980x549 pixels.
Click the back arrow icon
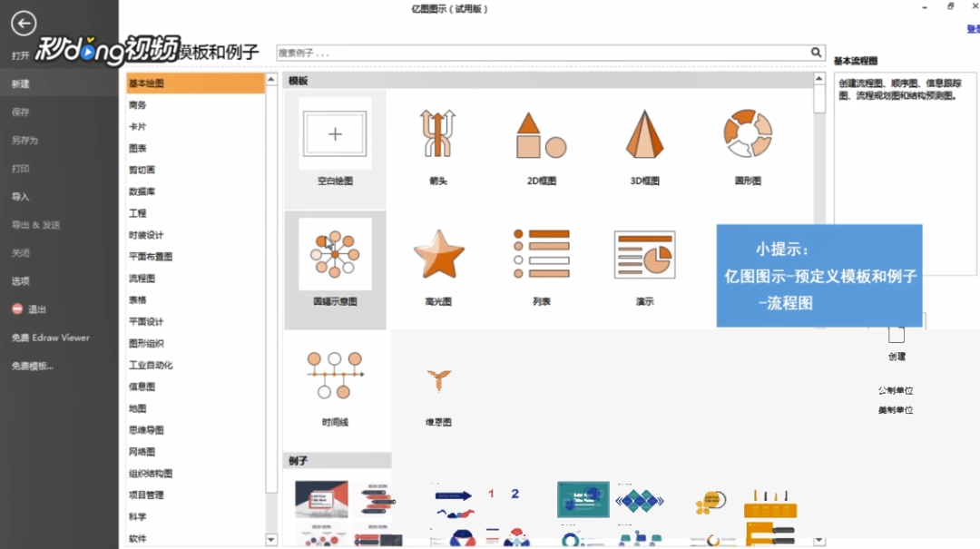pos(24,24)
